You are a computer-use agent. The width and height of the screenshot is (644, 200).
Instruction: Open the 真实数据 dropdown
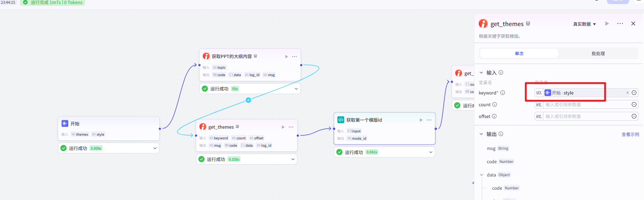[585, 24]
